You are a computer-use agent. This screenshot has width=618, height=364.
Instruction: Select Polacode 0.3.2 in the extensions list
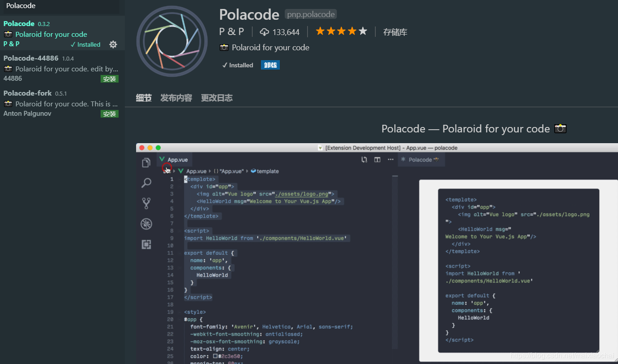[62, 34]
